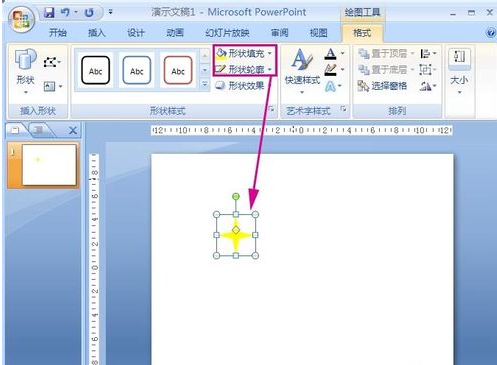Click the Office button logo
The image size is (497, 365).
pyautogui.click(x=22, y=19)
